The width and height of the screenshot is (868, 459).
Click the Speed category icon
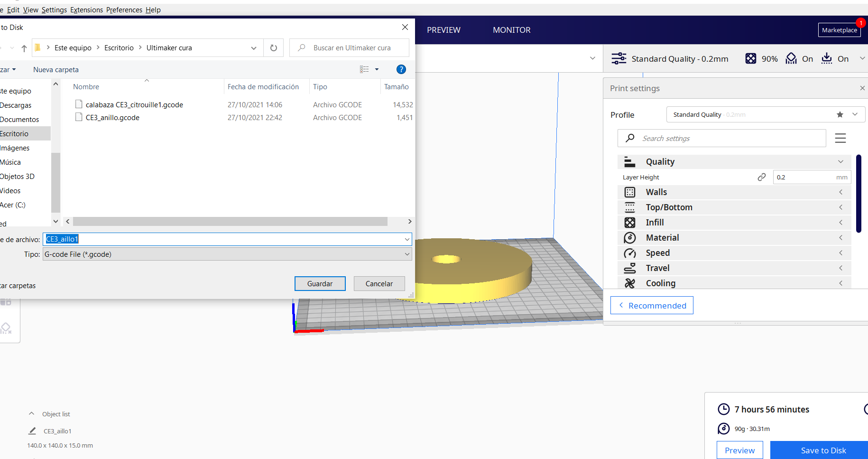[629, 253]
